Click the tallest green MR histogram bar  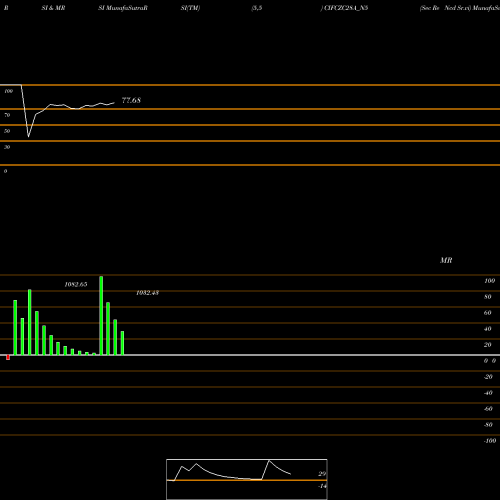coord(101,315)
